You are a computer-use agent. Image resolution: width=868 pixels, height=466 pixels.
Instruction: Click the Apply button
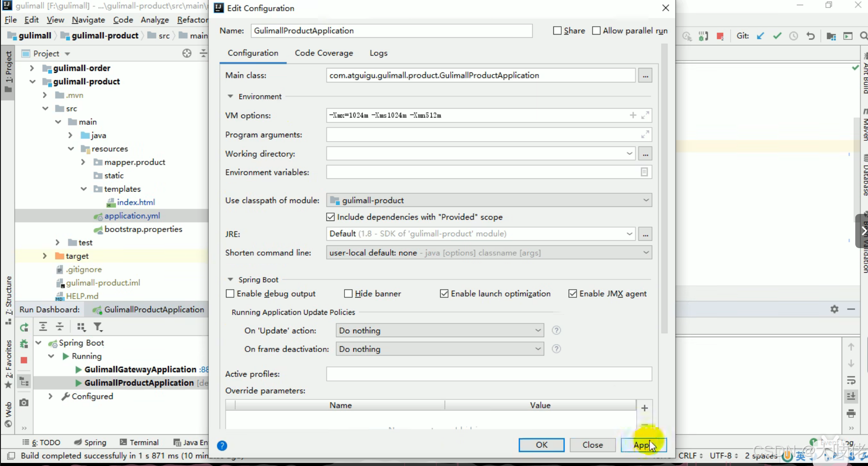coord(644,445)
